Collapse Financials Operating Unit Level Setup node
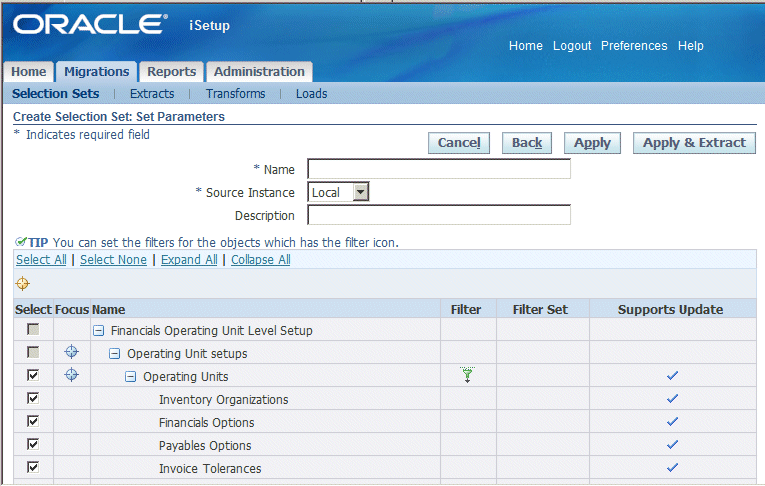 click(x=99, y=331)
